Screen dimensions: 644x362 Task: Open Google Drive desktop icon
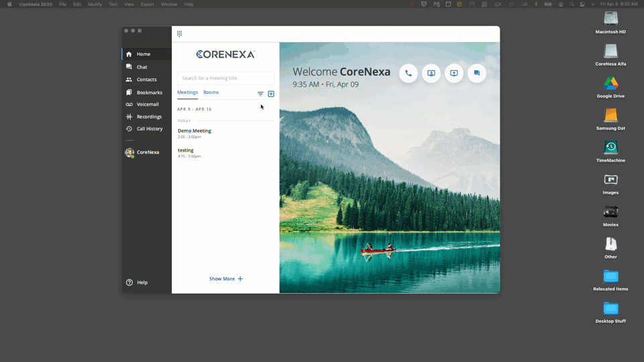point(610,87)
